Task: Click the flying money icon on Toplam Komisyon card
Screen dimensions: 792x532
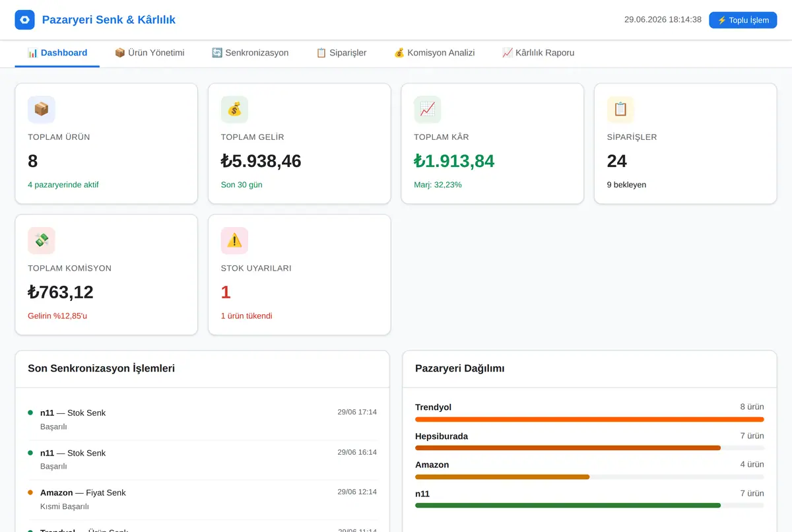Action: pyautogui.click(x=42, y=241)
